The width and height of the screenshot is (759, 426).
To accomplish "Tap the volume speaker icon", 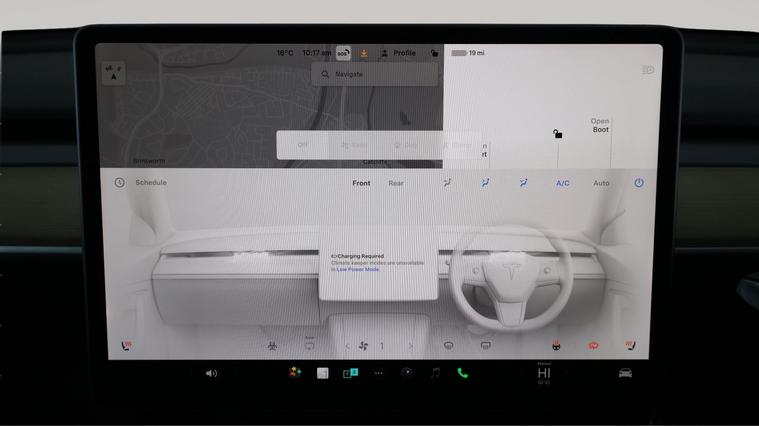I will point(211,373).
